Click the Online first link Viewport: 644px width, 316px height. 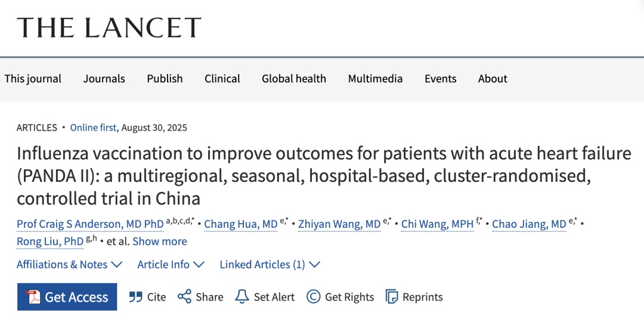(93, 128)
